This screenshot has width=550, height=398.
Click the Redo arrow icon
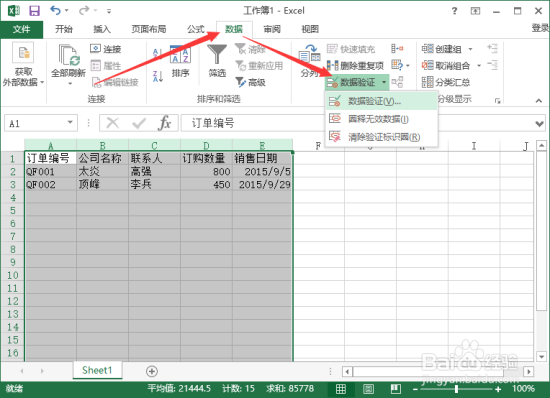(84, 10)
